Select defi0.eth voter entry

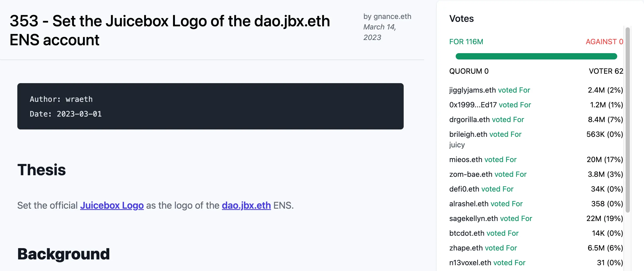[x=464, y=189]
